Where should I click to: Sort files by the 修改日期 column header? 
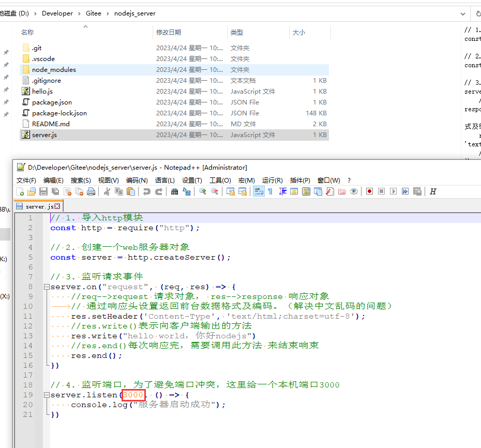click(169, 32)
